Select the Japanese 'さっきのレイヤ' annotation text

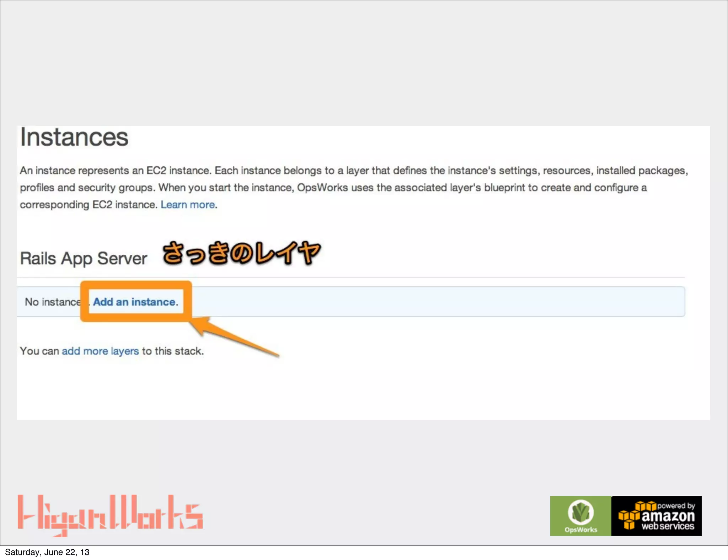[x=242, y=253]
